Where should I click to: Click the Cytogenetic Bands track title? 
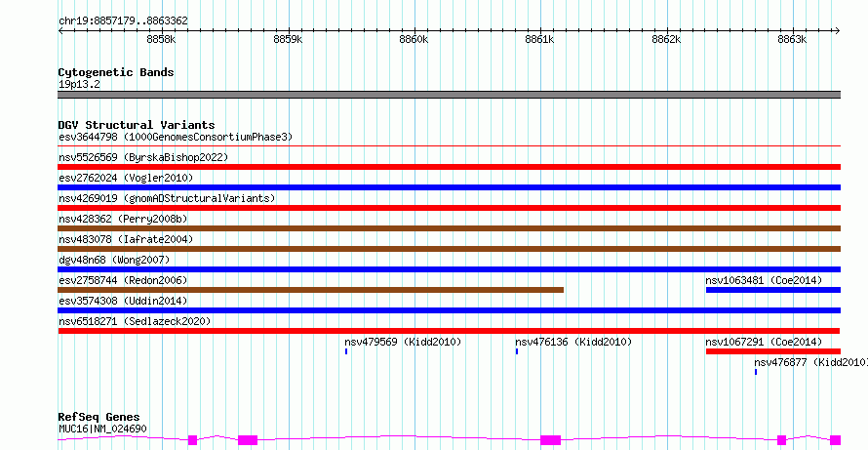tap(116, 72)
